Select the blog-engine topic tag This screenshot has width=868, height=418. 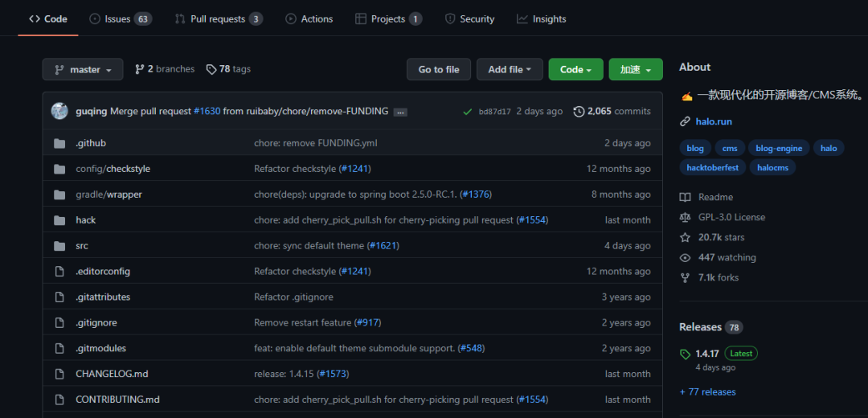pos(779,149)
